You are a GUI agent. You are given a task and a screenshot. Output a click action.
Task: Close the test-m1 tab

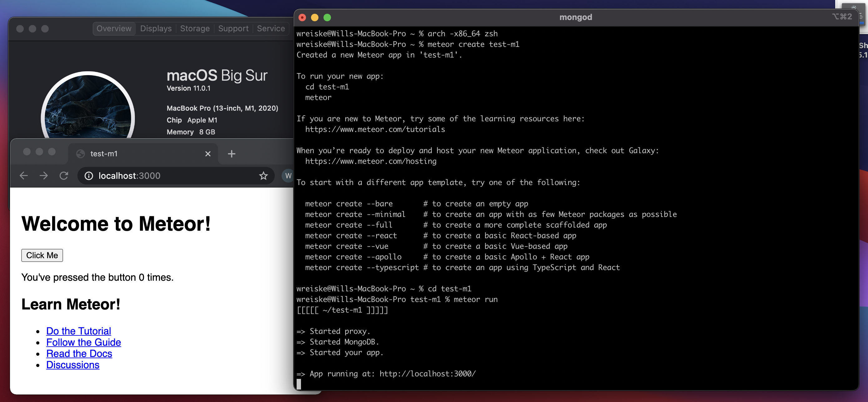[x=208, y=154]
